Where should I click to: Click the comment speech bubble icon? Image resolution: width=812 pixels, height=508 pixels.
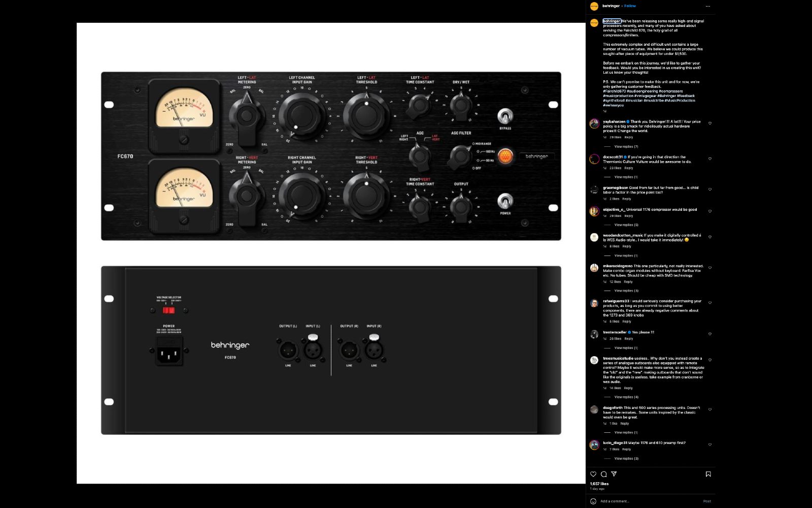point(603,474)
